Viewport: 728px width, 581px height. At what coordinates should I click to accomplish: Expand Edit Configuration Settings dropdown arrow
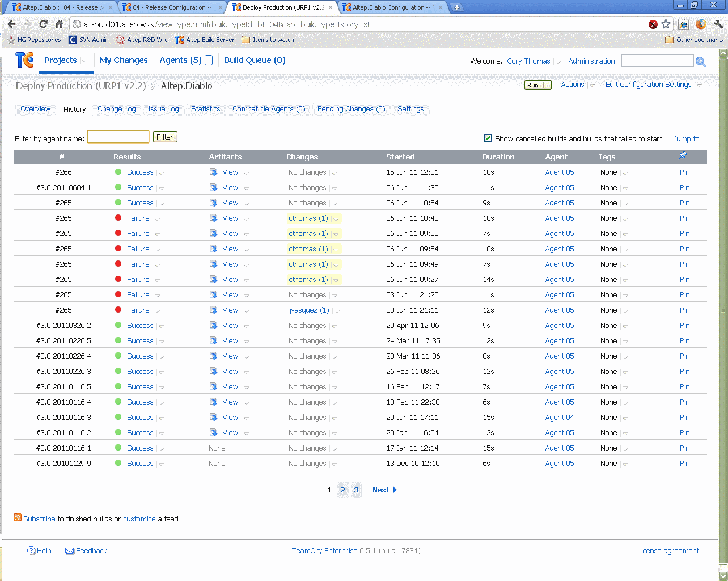699,85
